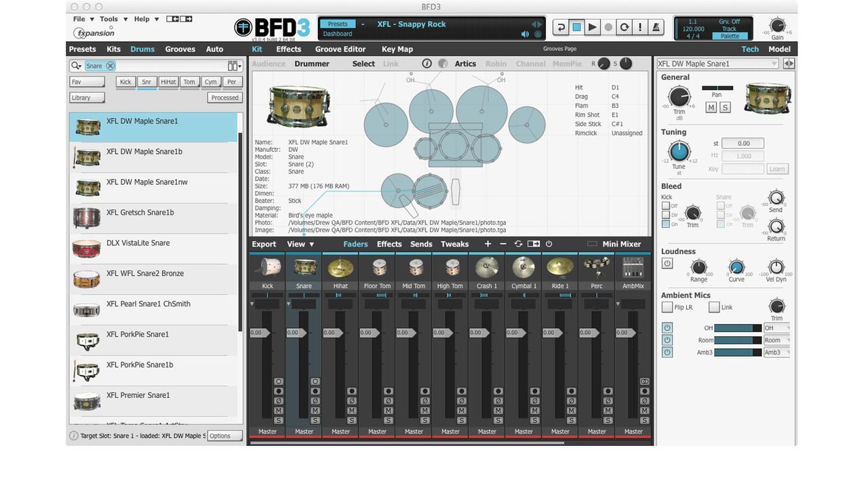Toggle the window layout icon near Help
The image size is (868, 488).
click(179, 19)
